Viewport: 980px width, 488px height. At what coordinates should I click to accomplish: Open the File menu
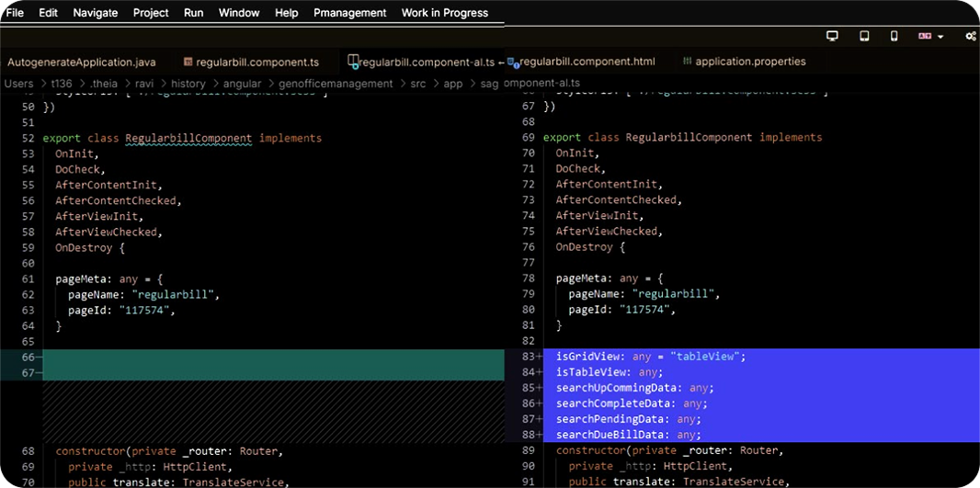coord(15,13)
